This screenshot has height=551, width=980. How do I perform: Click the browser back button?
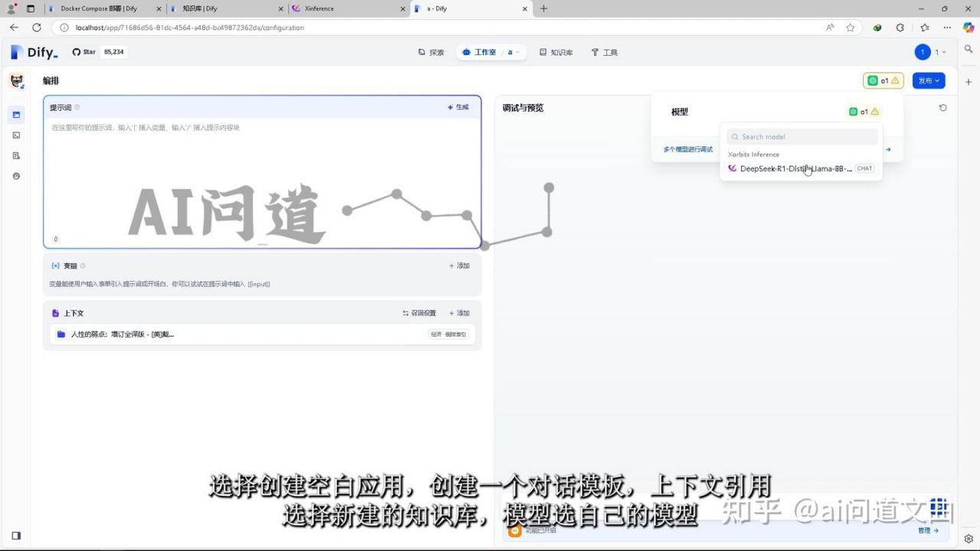[14, 28]
